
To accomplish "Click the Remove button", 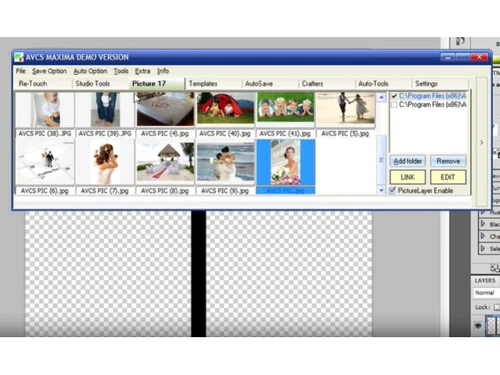I will click(448, 161).
